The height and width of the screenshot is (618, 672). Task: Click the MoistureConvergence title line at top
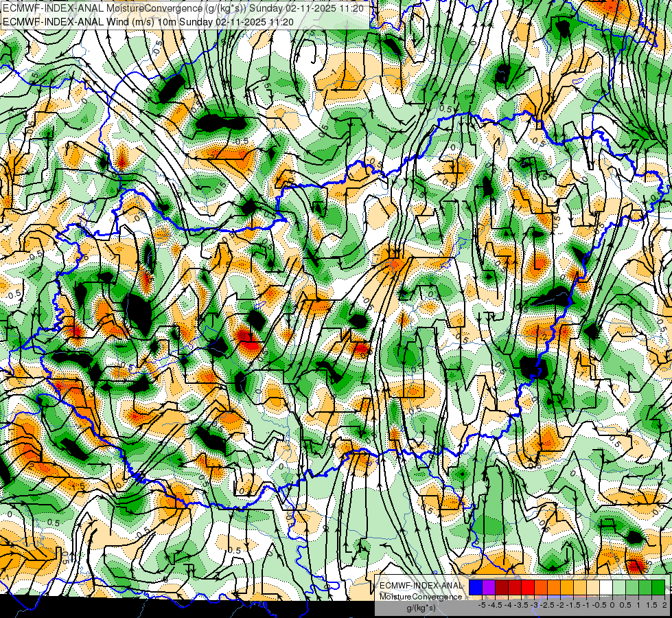[183, 8]
